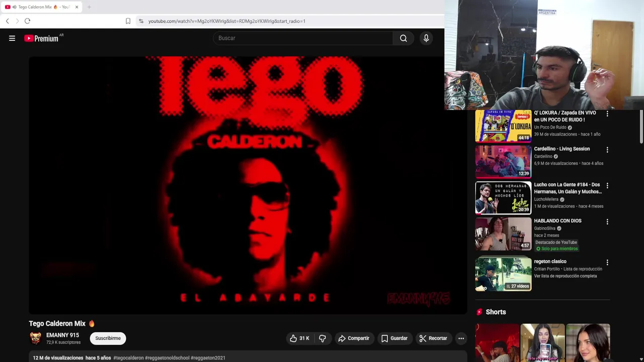644x362 pixels.
Task: Click the page vertical scrollbar
Action: [x=641, y=126]
